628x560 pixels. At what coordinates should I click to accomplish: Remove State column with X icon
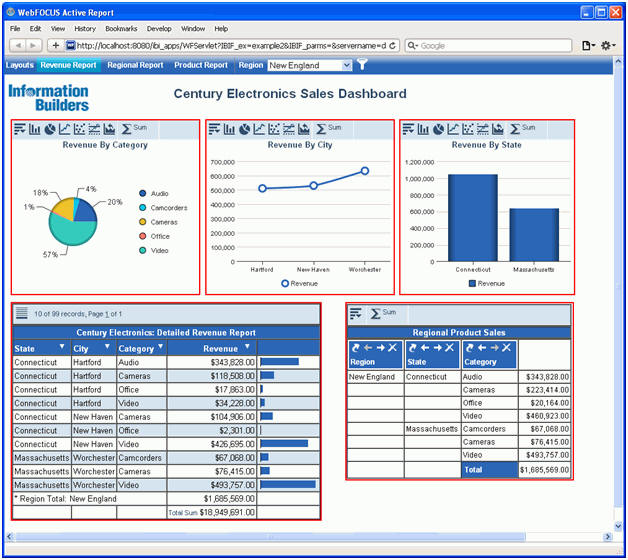450,348
